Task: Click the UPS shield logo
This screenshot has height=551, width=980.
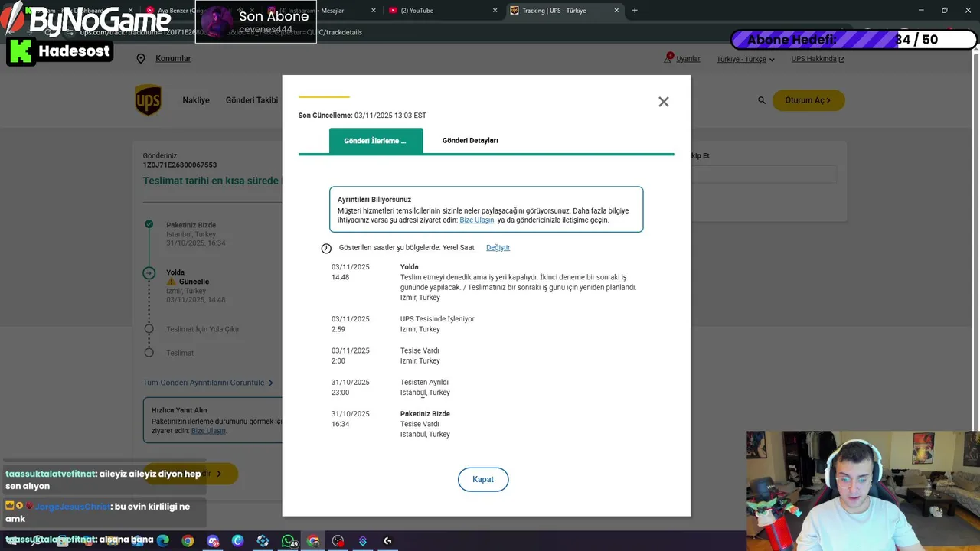Action: coord(149,100)
